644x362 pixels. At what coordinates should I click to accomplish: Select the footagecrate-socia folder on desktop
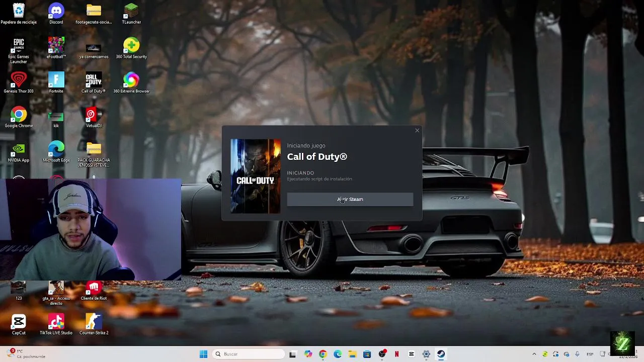point(94,14)
